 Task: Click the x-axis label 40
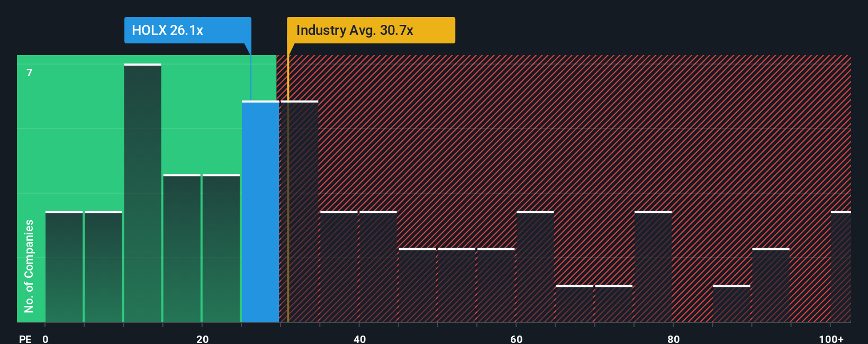click(x=359, y=339)
